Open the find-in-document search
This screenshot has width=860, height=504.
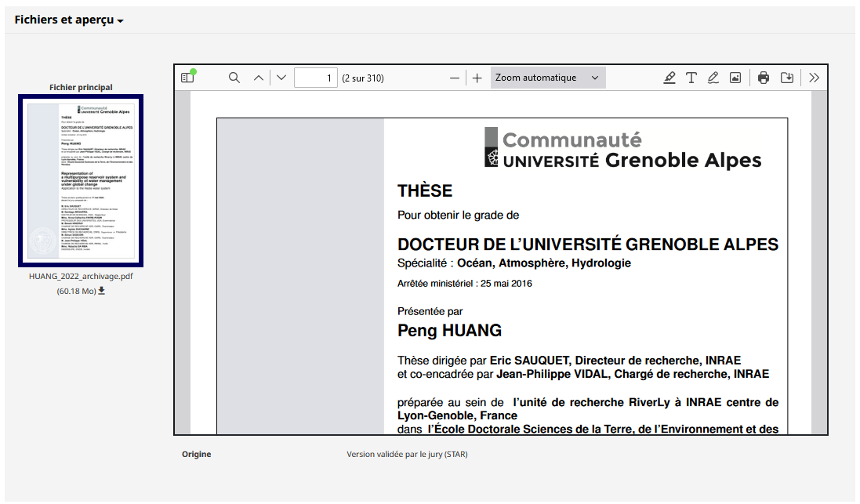(234, 78)
